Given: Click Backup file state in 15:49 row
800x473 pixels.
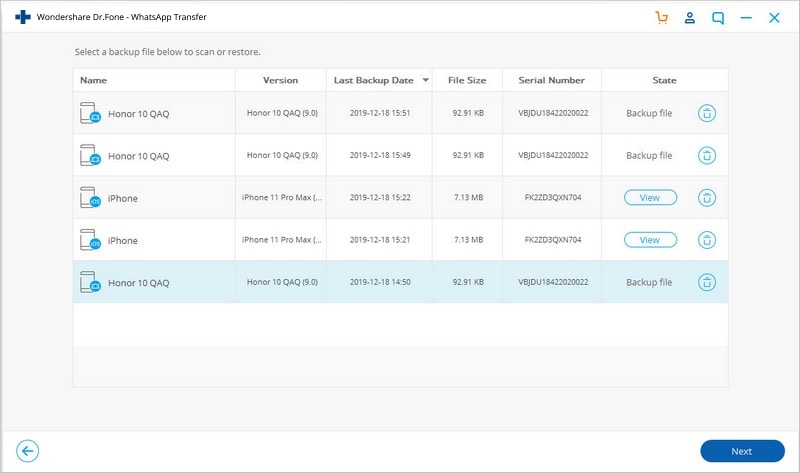Looking at the screenshot, I should pyautogui.click(x=649, y=156).
